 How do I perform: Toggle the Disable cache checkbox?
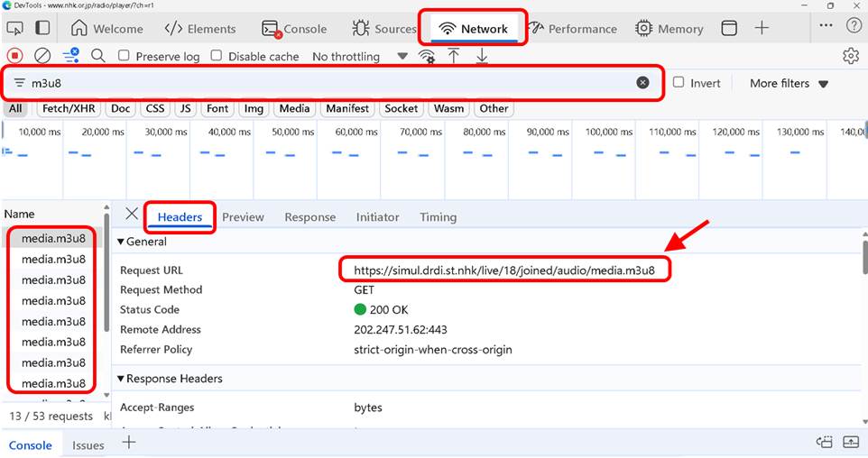click(217, 56)
